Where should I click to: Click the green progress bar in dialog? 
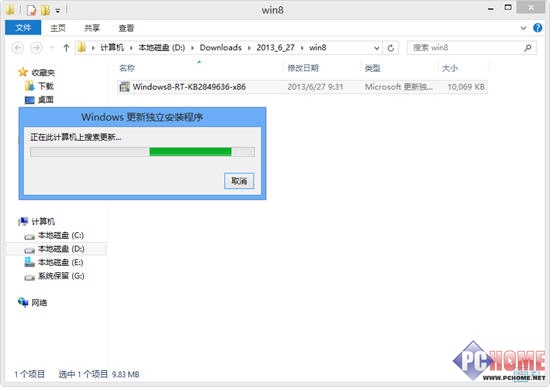[x=190, y=152]
